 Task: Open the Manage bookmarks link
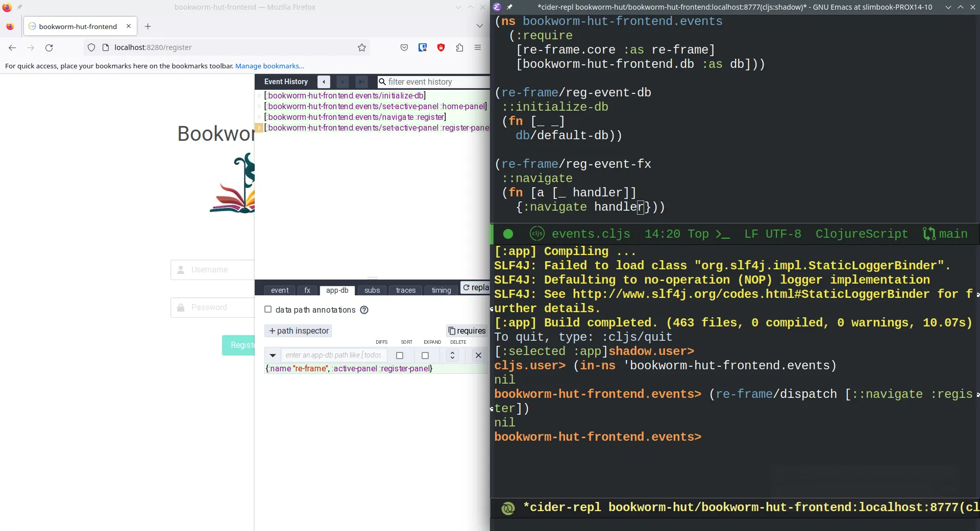[x=269, y=66]
